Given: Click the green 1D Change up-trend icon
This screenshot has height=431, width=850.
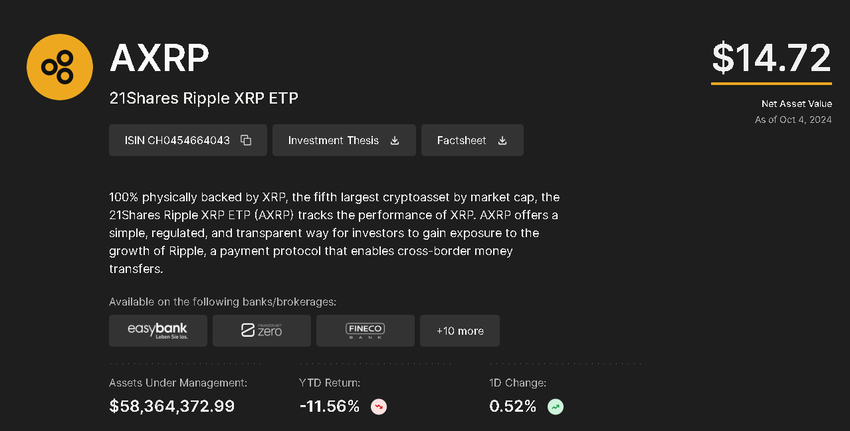Looking at the screenshot, I should [555, 407].
